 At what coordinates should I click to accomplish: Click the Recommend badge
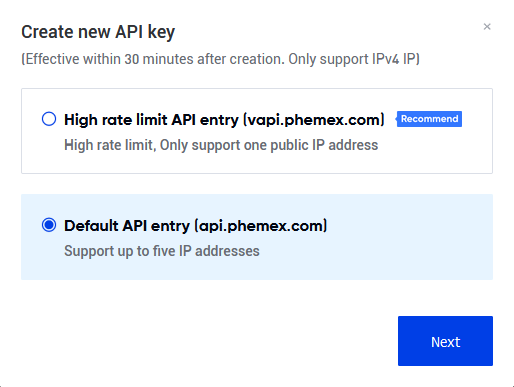(429, 119)
